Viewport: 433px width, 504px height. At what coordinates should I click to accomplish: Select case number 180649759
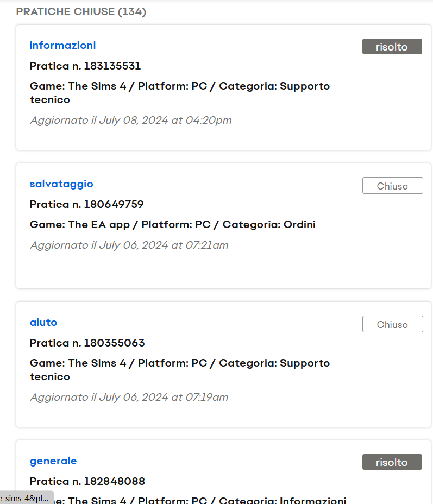tap(86, 205)
